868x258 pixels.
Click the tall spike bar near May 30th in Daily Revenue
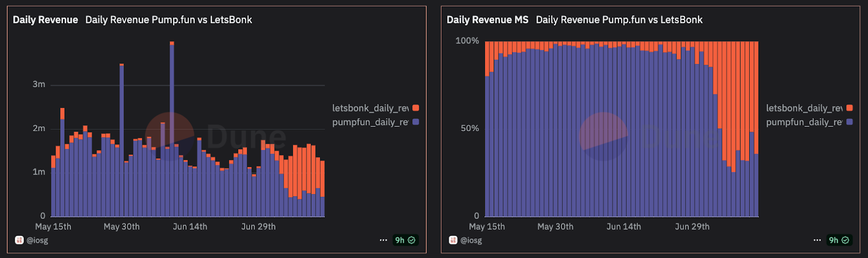point(122,140)
